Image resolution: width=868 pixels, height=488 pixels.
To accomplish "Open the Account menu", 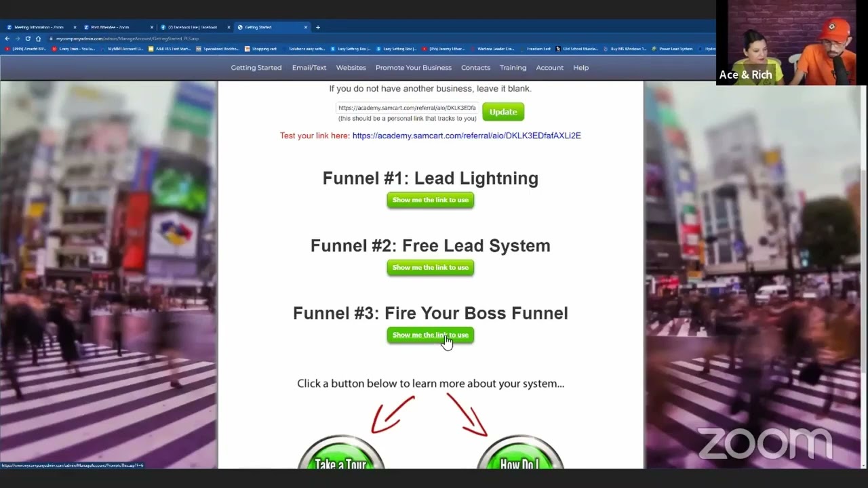I will (x=550, y=68).
